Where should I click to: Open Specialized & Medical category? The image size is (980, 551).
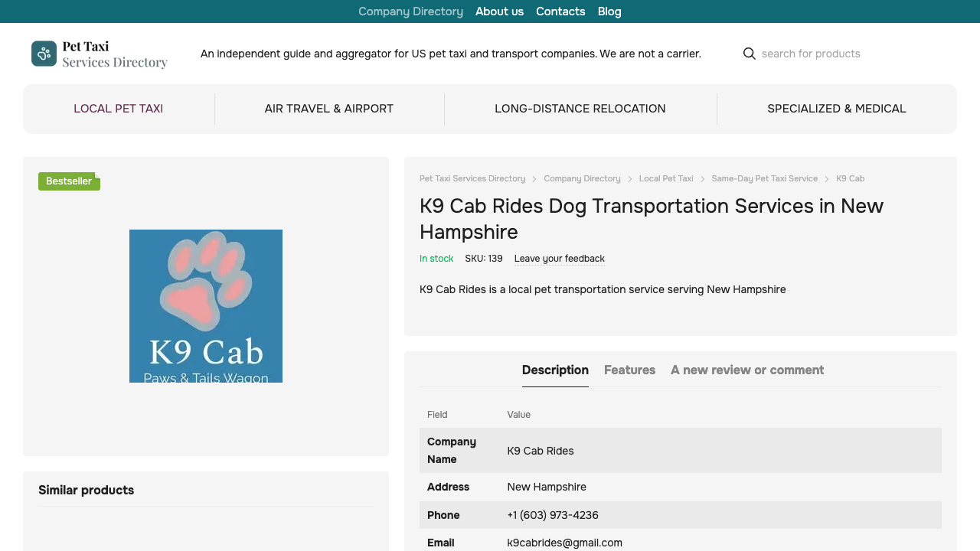(837, 109)
